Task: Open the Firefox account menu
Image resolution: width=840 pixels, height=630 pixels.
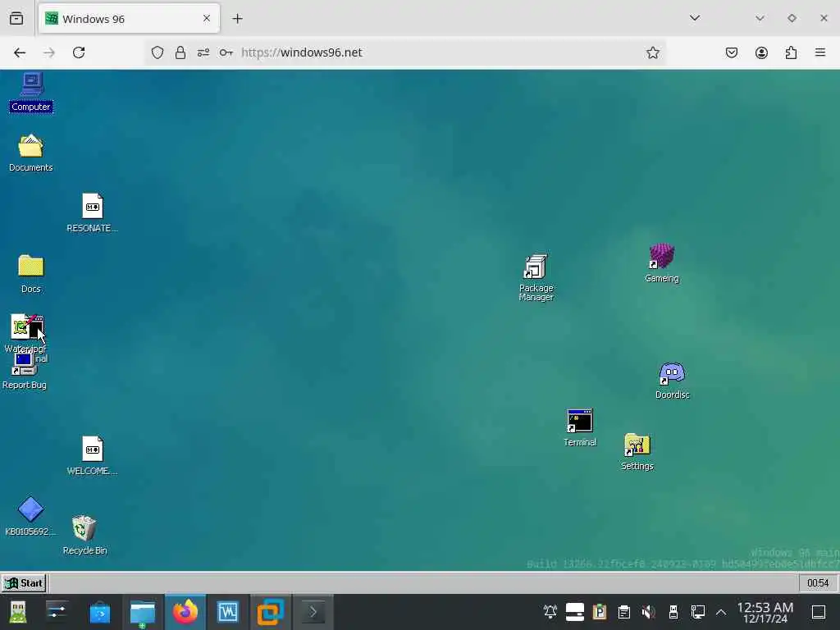Action: pyautogui.click(x=761, y=52)
